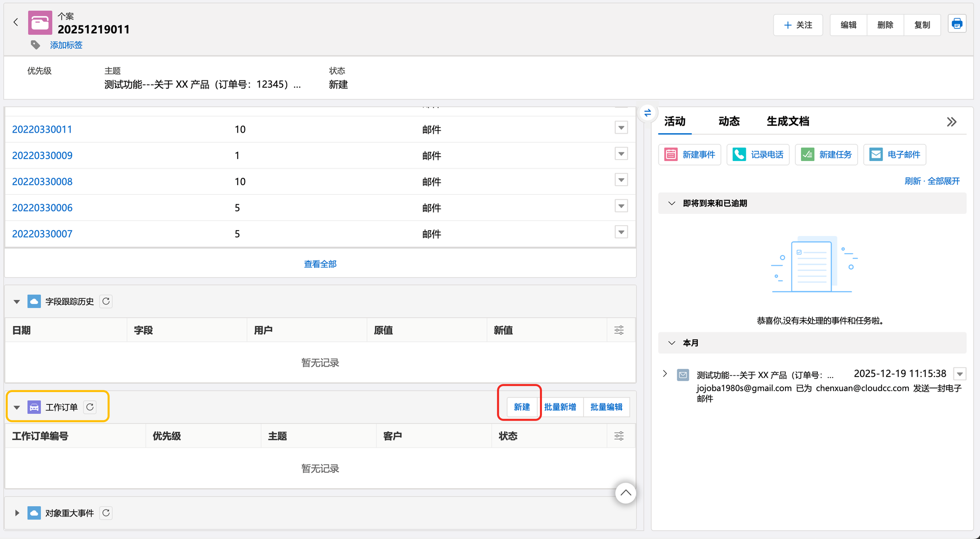
Task: Open row dropdown for case 20220330011
Action: click(x=621, y=128)
